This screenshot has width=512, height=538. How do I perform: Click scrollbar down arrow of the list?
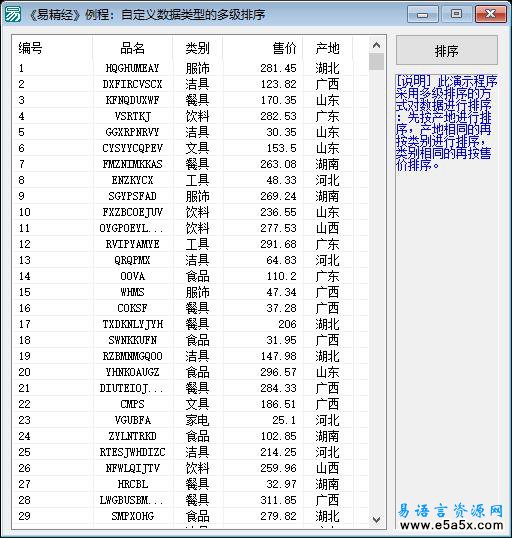[376, 519]
